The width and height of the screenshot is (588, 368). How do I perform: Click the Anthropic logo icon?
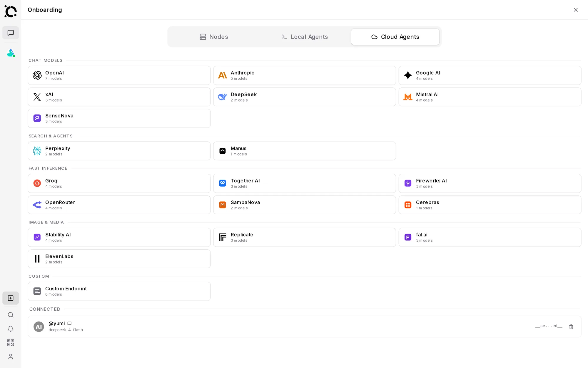pyautogui.click(x=223, y=75)
